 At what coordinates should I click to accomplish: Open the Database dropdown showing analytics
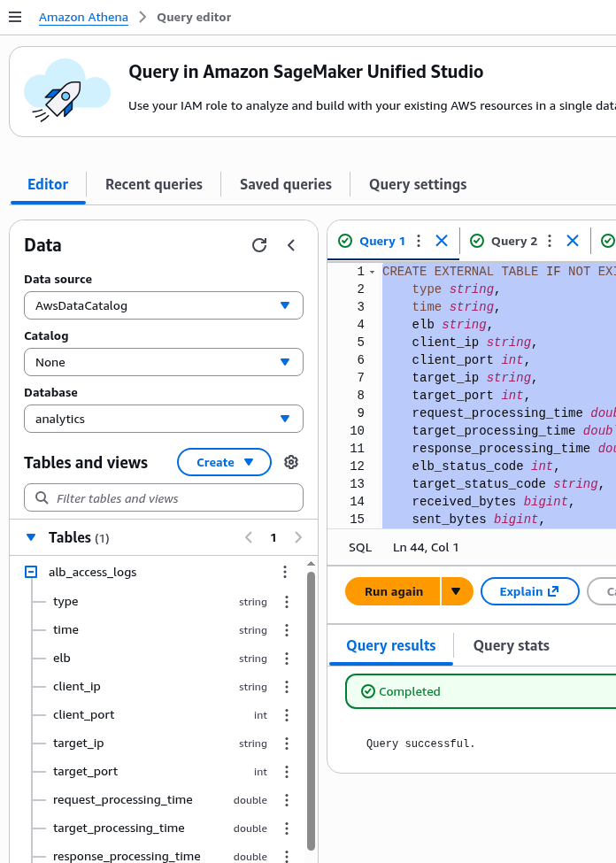pyautogui.click(x=164, y=419)
